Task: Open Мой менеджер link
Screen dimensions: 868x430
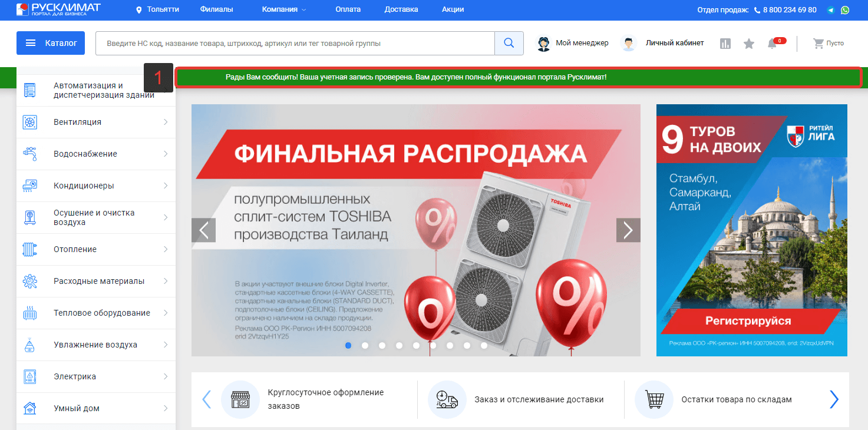Action: coord(582,43)
